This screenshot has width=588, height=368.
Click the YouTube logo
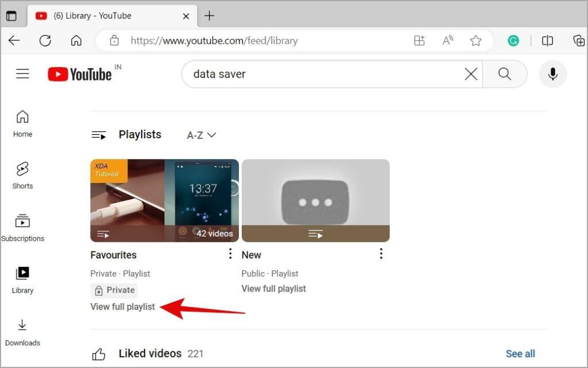tap(80, 74)
